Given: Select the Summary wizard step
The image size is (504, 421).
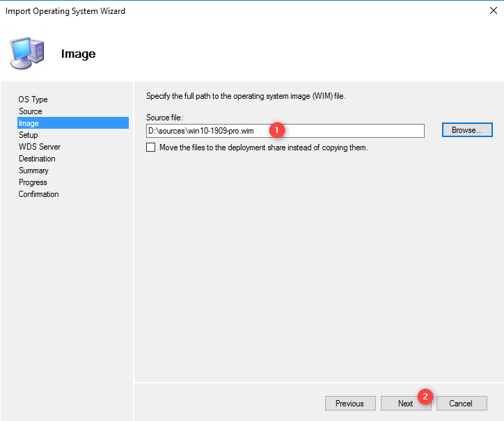Looking at the screenshot, I should pos(33,170).
